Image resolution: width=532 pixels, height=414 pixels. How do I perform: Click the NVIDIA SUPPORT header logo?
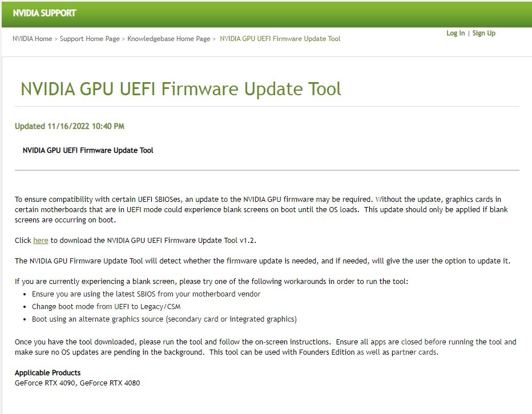(x=44, y=13)
